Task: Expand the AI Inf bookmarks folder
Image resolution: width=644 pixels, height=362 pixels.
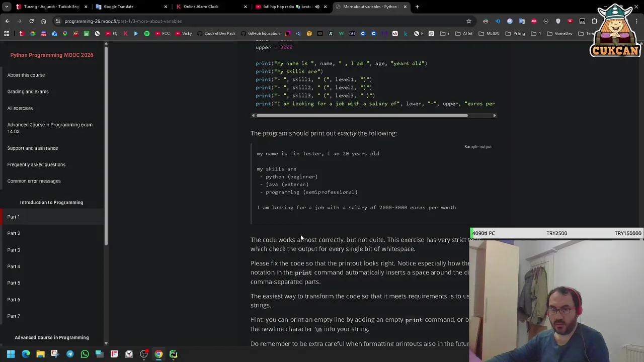Action: tap(464, 34)
